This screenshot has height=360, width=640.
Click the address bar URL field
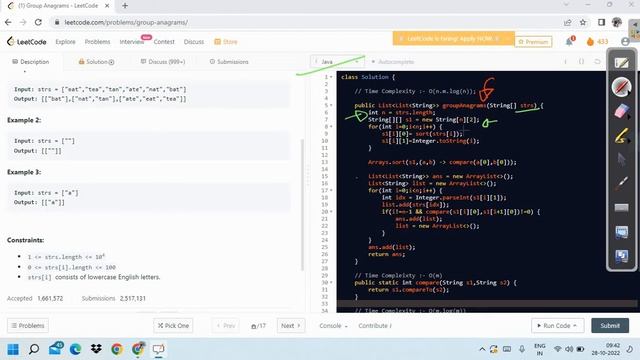pyautogui.click(x=306, y=22)
